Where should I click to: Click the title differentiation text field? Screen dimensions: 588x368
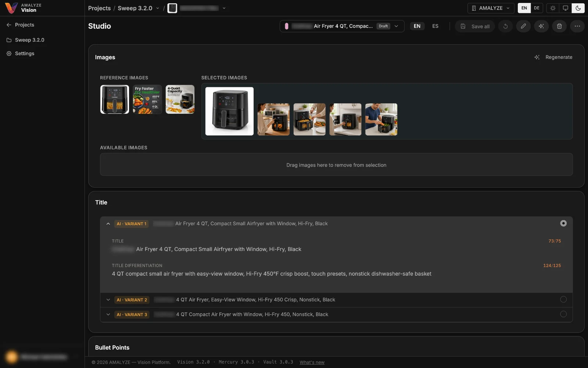click(x=272, y=274)
